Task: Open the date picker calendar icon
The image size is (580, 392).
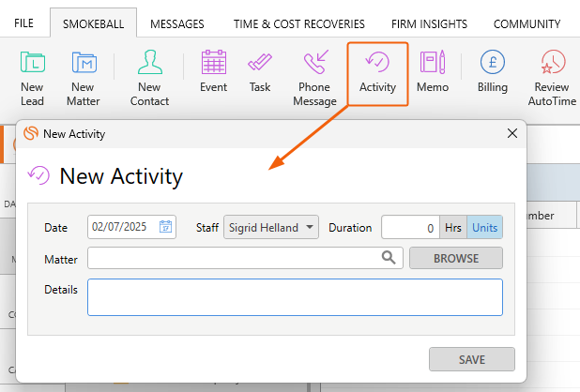Action: [165, 227]
